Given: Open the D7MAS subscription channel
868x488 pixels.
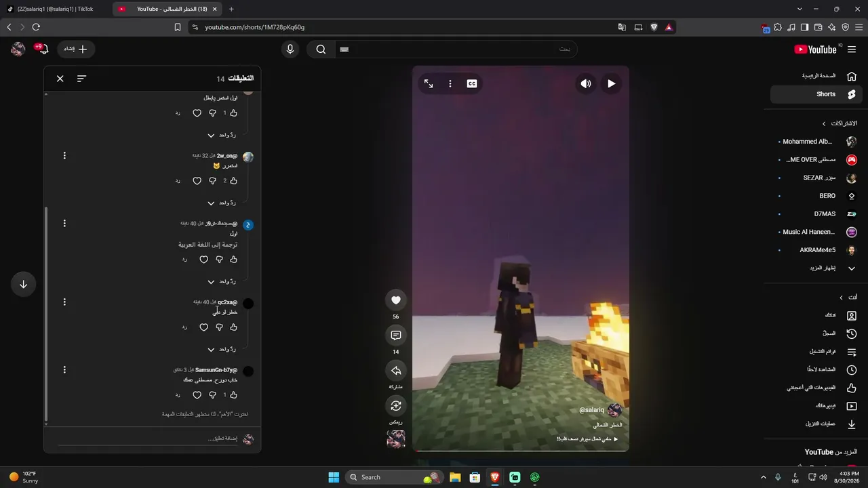Looking at the screenshot, I should click(x=817, y=213).
